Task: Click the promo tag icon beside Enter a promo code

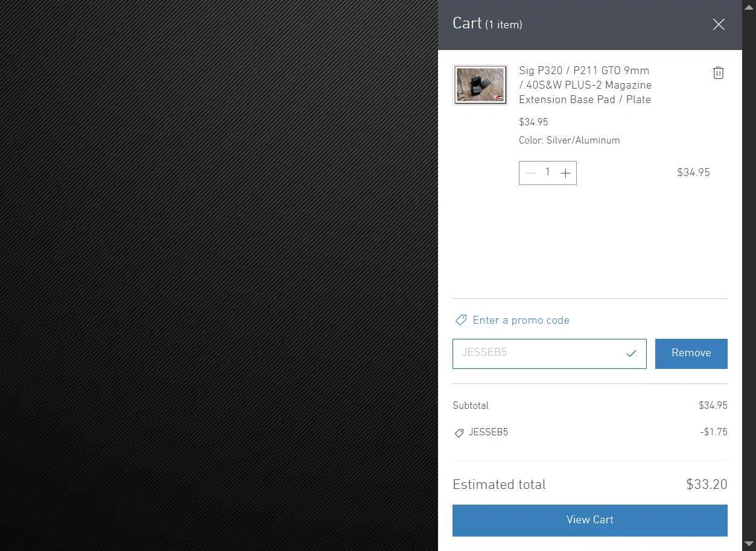Action: [x=460, y=320]
